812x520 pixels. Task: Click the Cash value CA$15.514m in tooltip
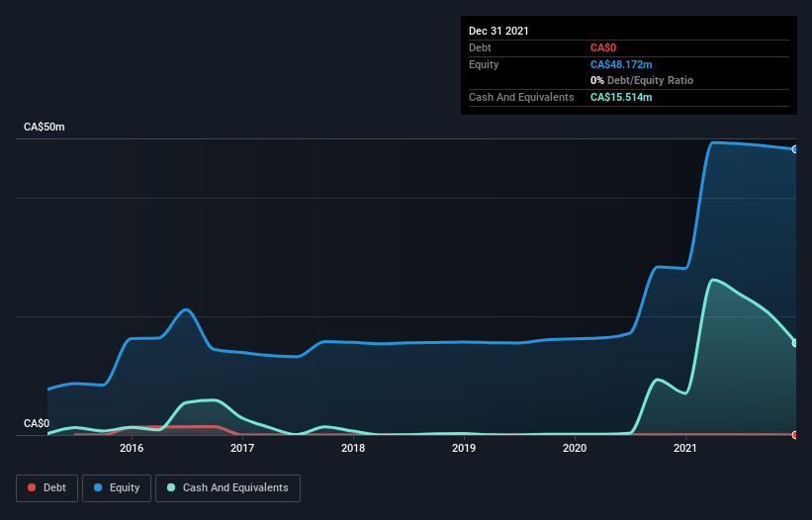(621, 97)
